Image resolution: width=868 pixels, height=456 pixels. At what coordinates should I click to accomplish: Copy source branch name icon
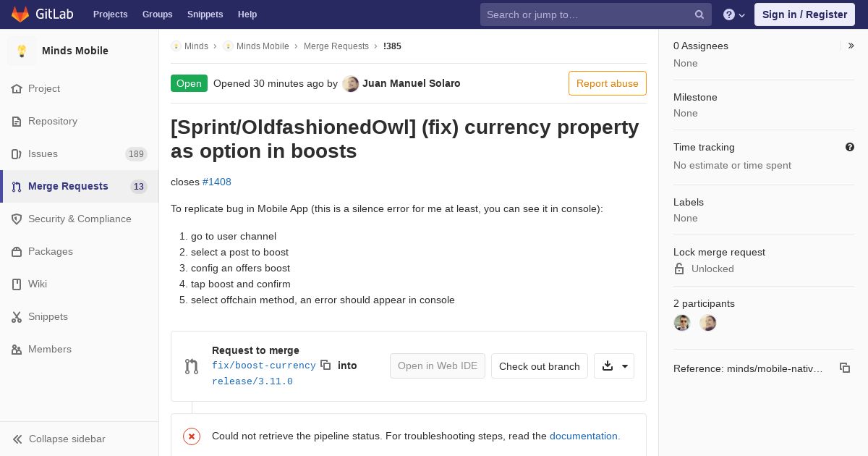pos(325,365)
